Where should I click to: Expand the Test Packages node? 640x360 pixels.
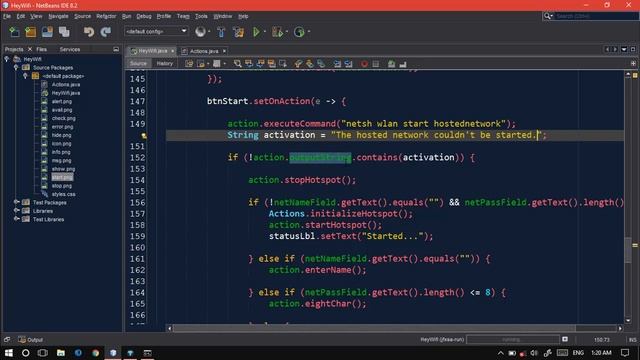[16, 202]
